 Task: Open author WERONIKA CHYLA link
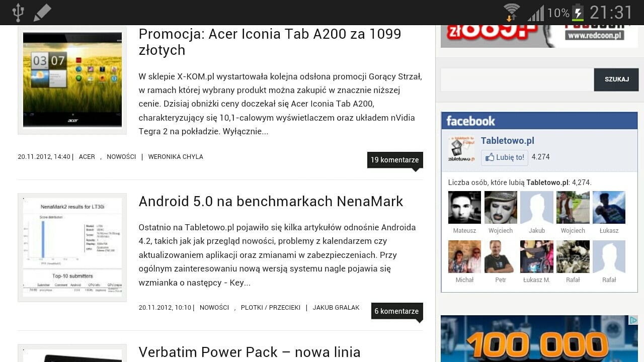[176, 157]
